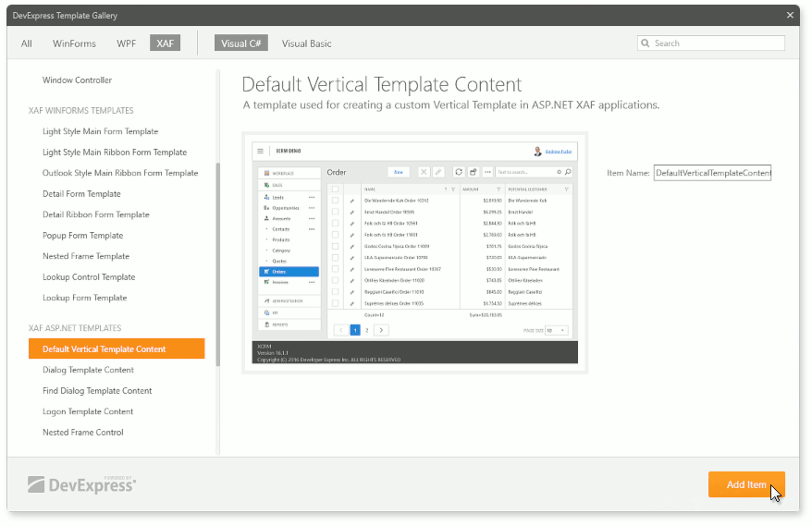Click the template preview thumbnail

click(x=415, y=252)
